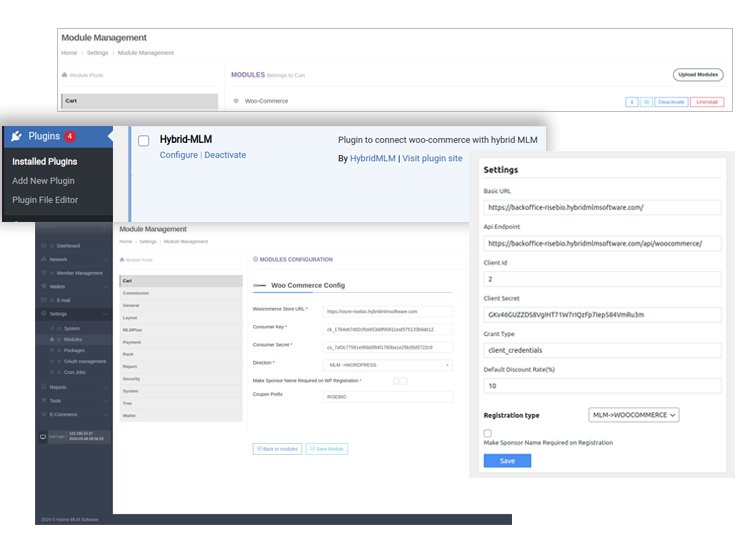Image resolution: width=740 pixels, height=550 pixels.
Task: Expand the E-Commerce sidebar menu chevron
Action: [104, 414]
